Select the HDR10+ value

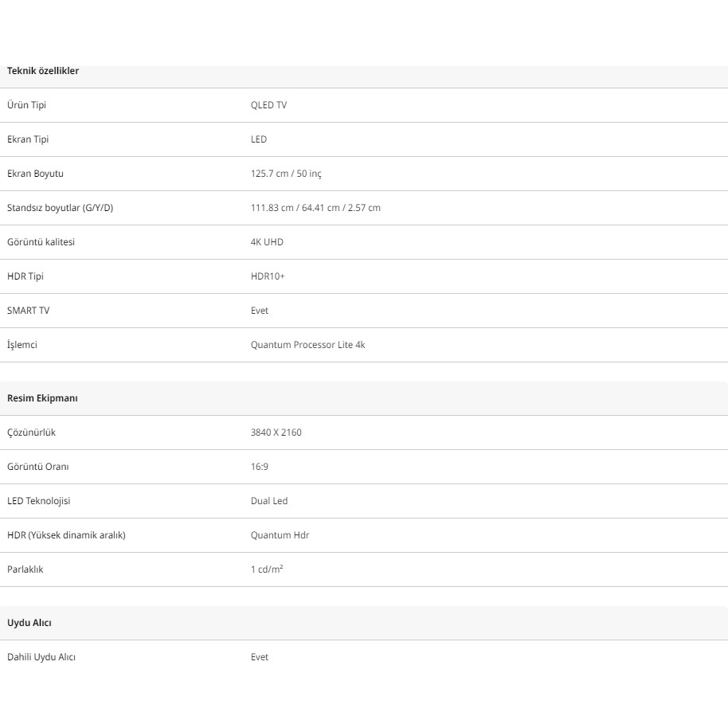(x=268, y=276)
